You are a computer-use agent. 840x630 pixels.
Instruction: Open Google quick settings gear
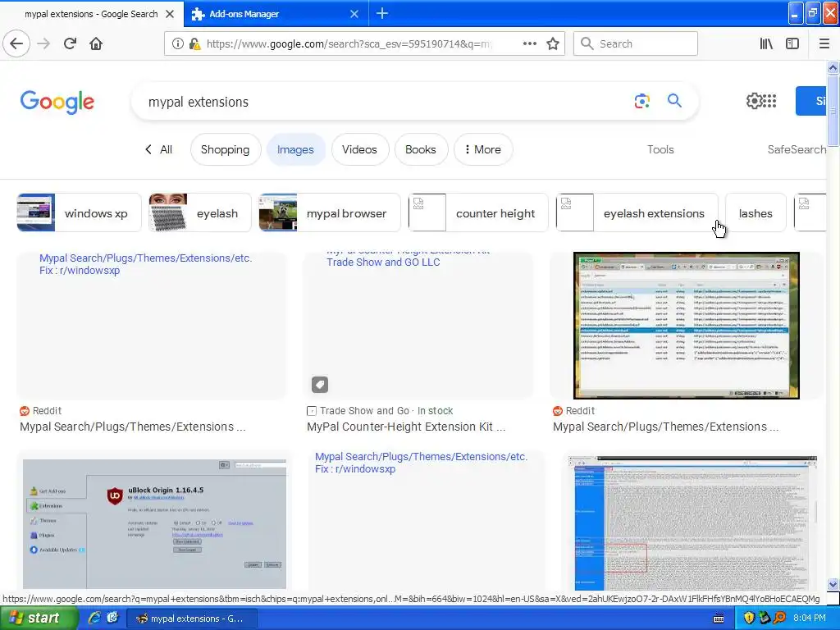point(754,101)
